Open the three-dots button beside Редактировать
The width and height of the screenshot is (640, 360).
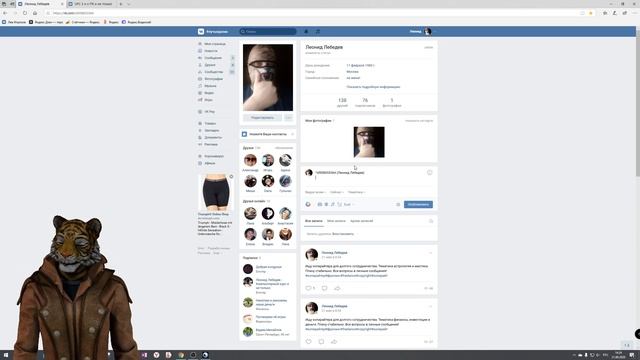click(289, 118)
